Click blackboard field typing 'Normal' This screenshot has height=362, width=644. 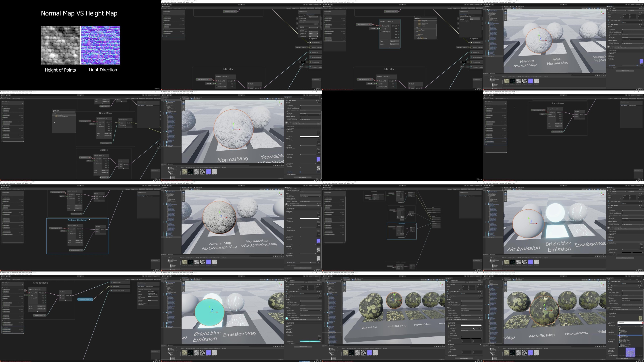pyautogui.click(x=174, y=36)
